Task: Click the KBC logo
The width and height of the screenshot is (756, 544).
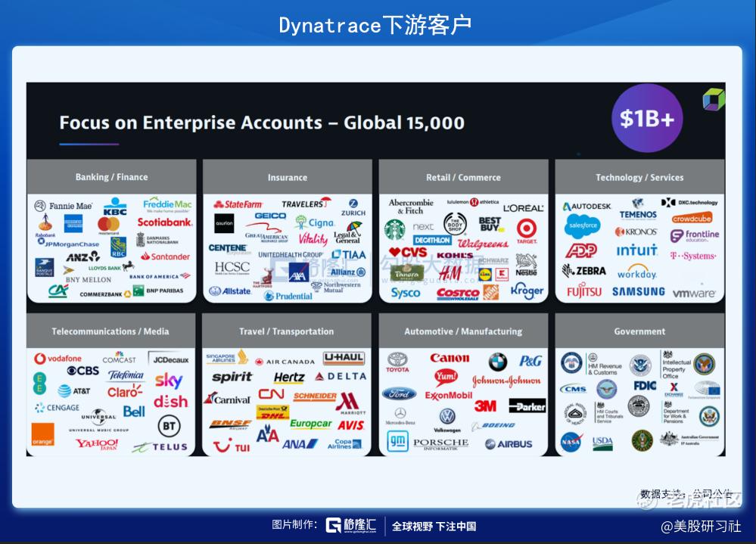Action: (x=115, y=207)
